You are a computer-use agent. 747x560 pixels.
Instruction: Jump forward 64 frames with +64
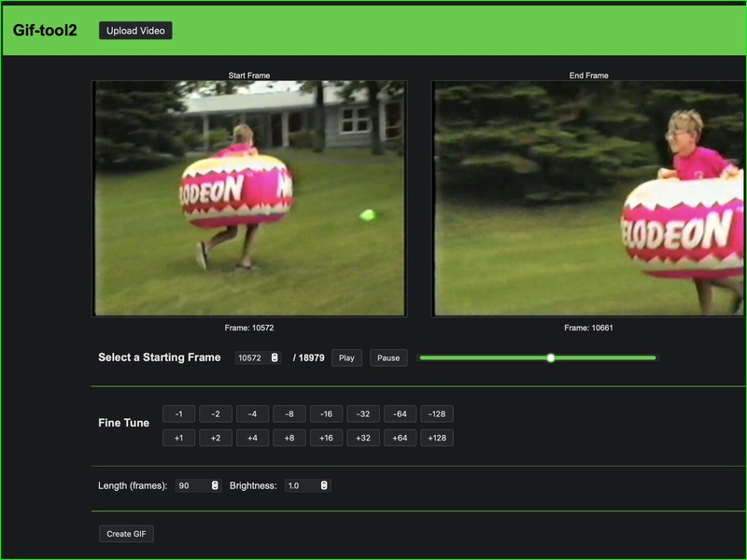click(400, 438)
